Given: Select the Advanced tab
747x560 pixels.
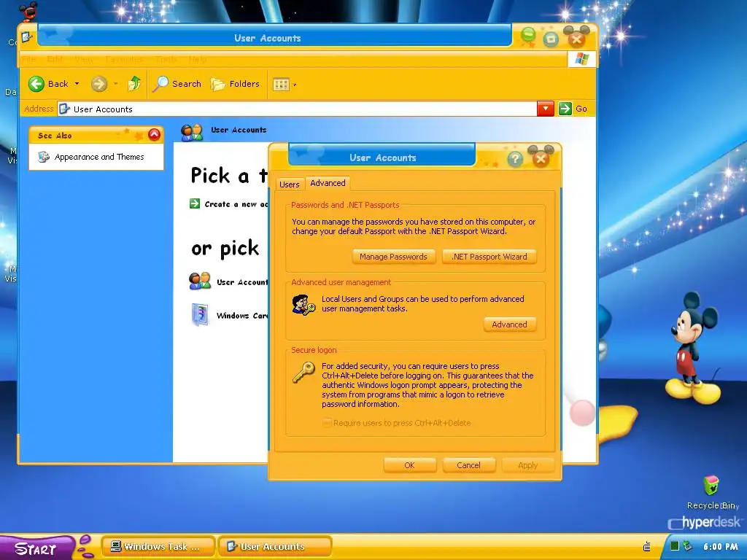Looking at the screenshot, I should 328,183.
